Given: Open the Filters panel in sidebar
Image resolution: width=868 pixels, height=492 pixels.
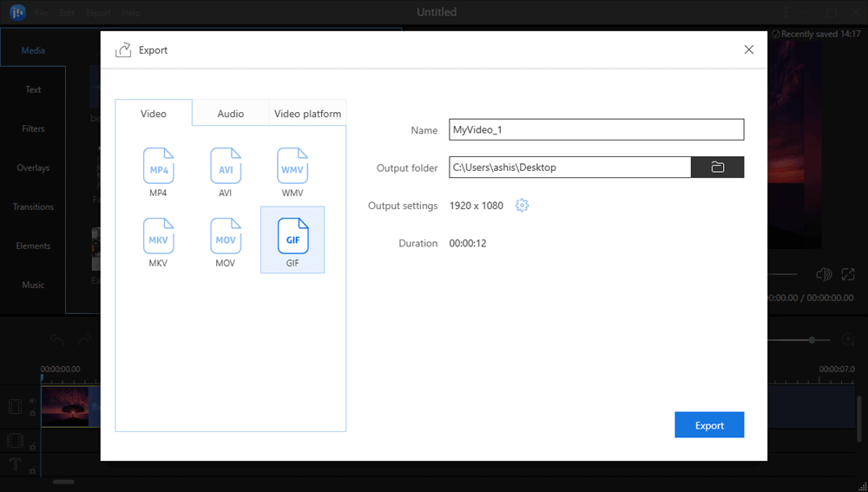Looking at the screenshot, I should click(x=33, y=128).
